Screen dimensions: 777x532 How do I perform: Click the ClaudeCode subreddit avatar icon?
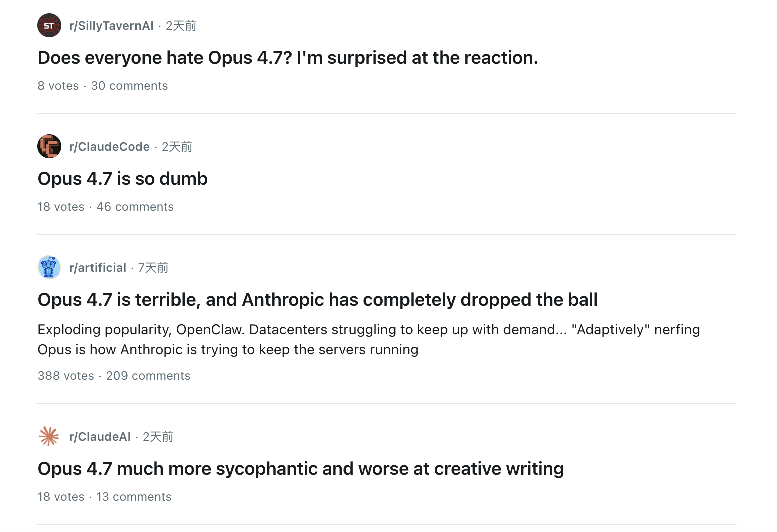click(x=49, y=147)
